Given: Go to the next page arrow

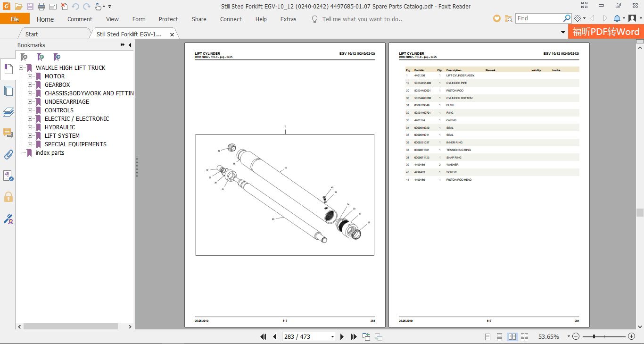Looking at the screenshot, I should click(342, 337).
